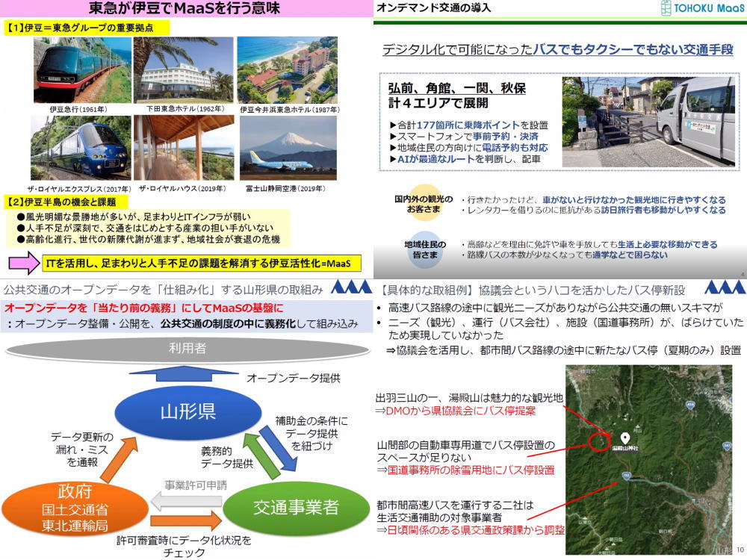The width and height of the screenshot is (747, 560).
Task: Click the red circle on the satellite map
Action: pyautogui.click(x=599, y=441)
